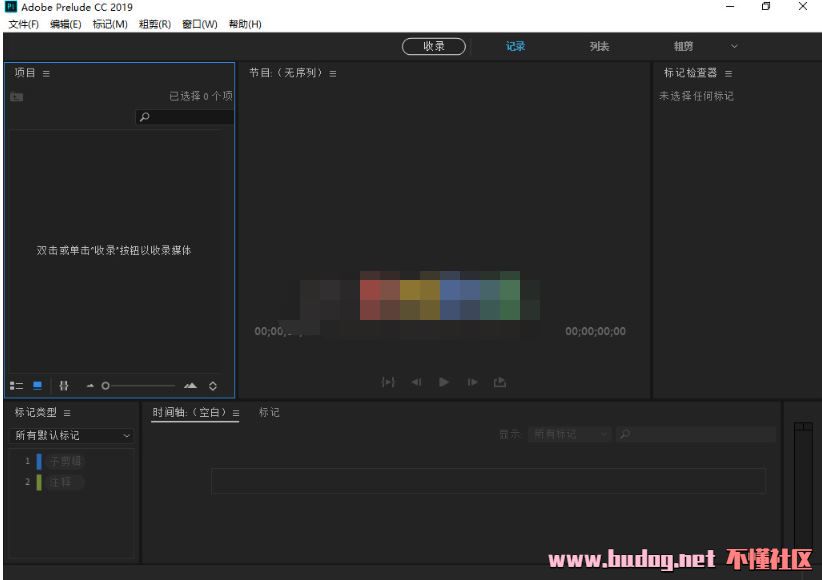Click the new bin folder icon
Image resolution: width=822 pixels, height=580 pixels.
pyautogui.click(x=17, y=97)
